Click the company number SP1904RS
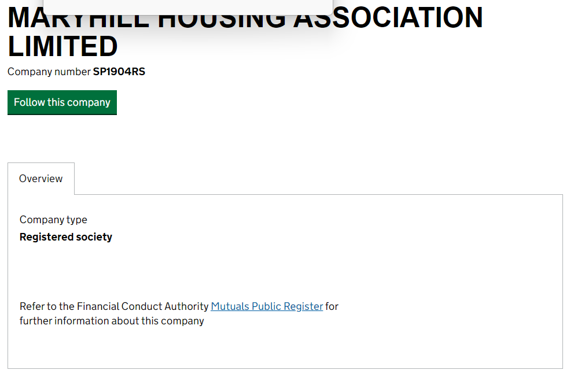The height and width of the screenshot is (392, 585). 119,72
